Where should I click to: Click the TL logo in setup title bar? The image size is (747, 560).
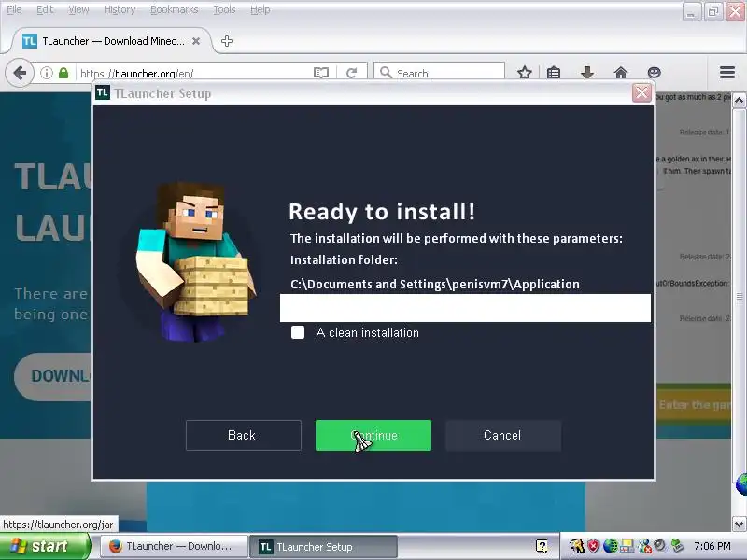tap(103, 92)
